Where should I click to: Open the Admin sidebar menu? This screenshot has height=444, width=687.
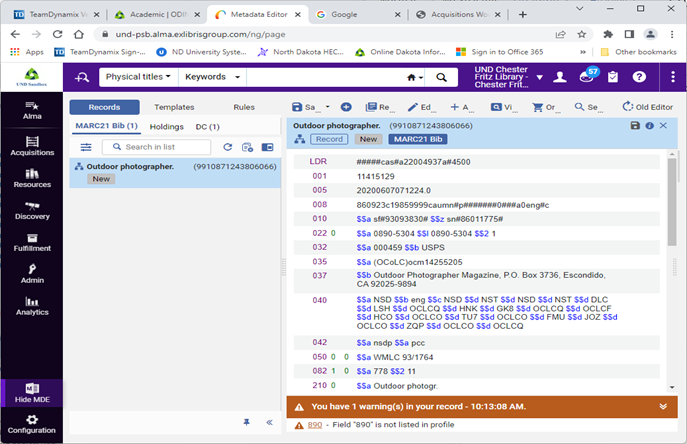[32, 274]
